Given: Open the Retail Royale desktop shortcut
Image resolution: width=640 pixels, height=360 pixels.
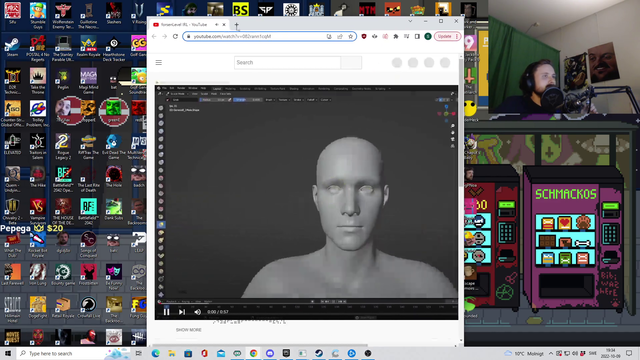Looking at the screenshot, I should (x=63, y=307).
